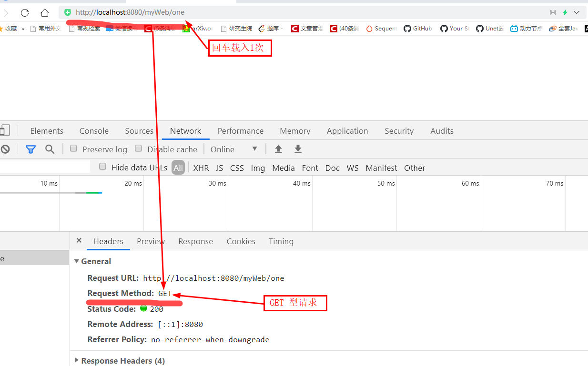The height and width of the screenshot is (366, 588).
Task: Open the Your St GitHub bookmark
Action: (x=455, y=29)
